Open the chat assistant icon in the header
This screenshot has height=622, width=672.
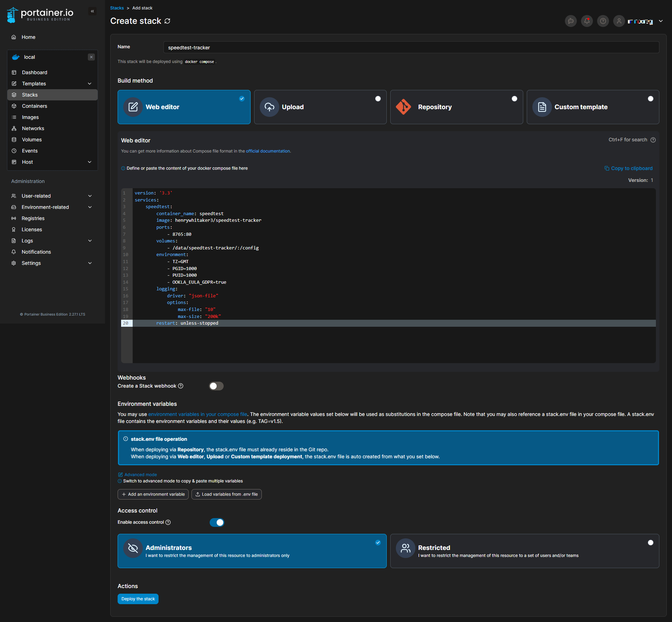(x=571, y=21)
